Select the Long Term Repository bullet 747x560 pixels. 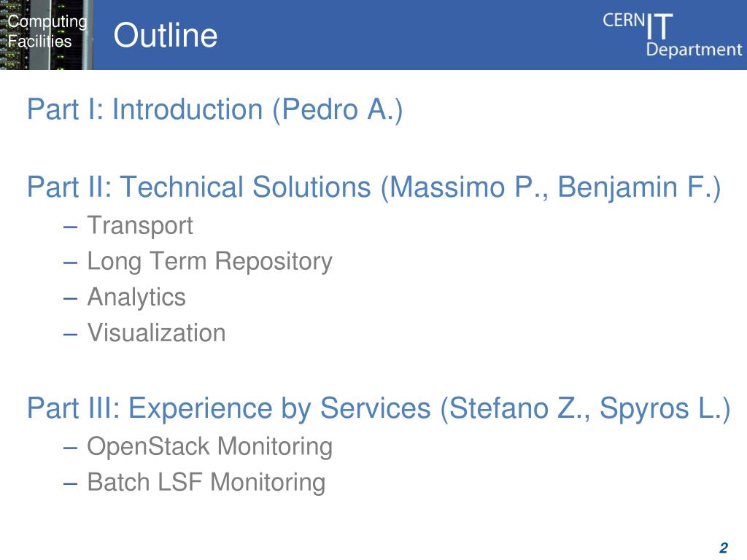[209, 262]
